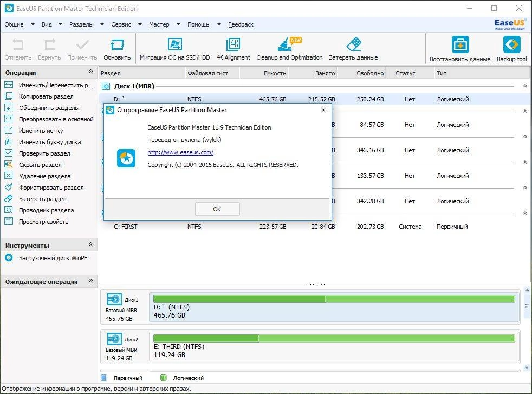Screen dimensions: 532x394
Task: Open the Разделы menu
Action: (81, 24)
